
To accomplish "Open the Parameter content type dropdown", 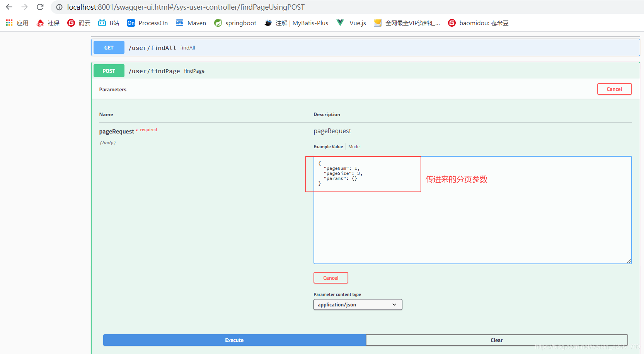I will 357,304.
